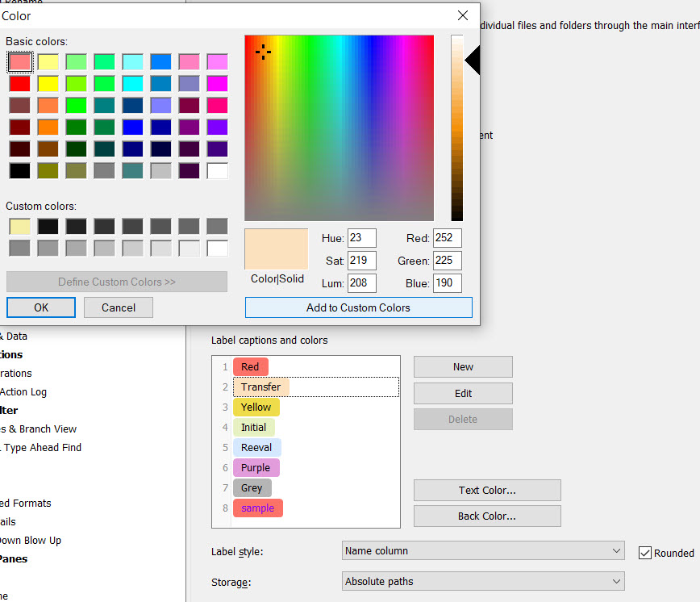Click the luminance slider arrow marker
The width and height of the screenshot is (700, 602).
(x=472, y=61)
